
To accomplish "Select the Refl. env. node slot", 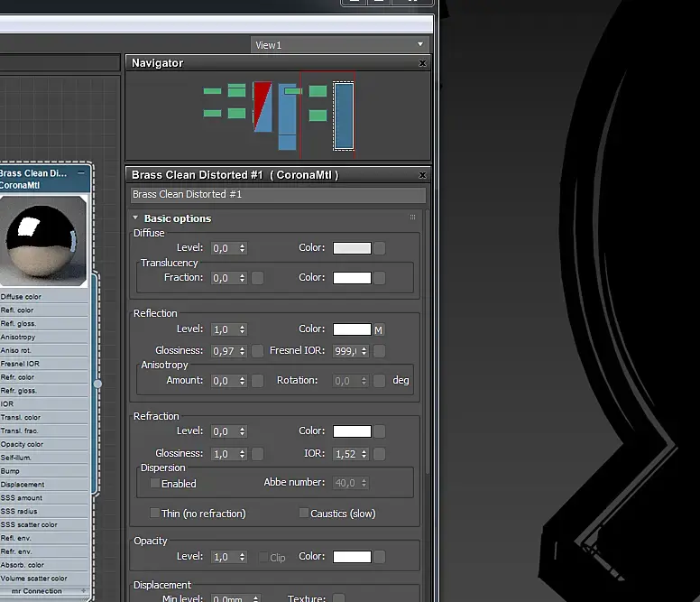I will 43,538.
